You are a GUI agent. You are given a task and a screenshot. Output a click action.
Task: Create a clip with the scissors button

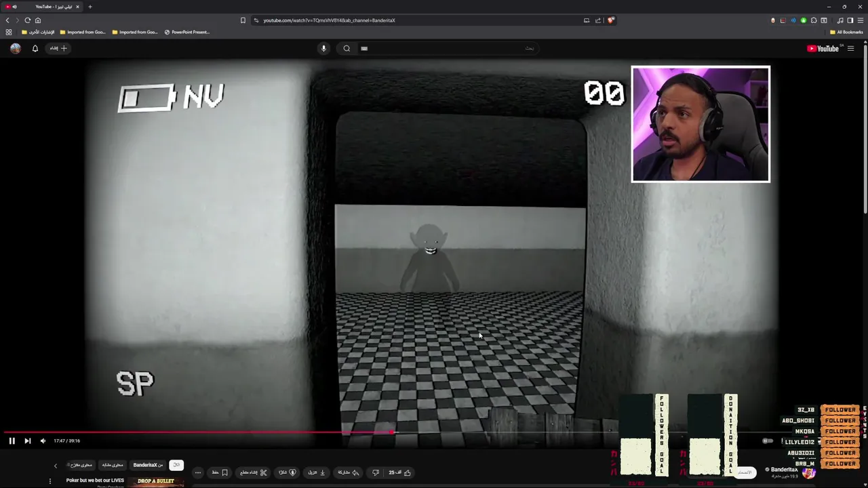254,472
